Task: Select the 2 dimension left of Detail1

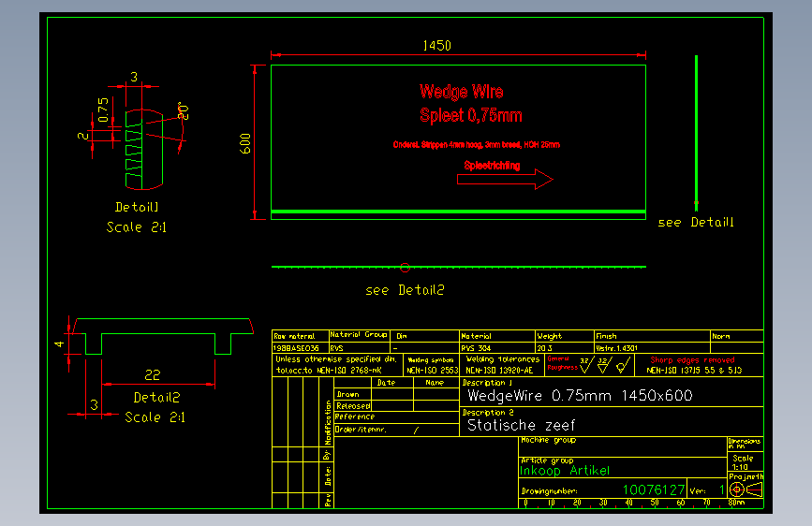Action: pos(82,136)
